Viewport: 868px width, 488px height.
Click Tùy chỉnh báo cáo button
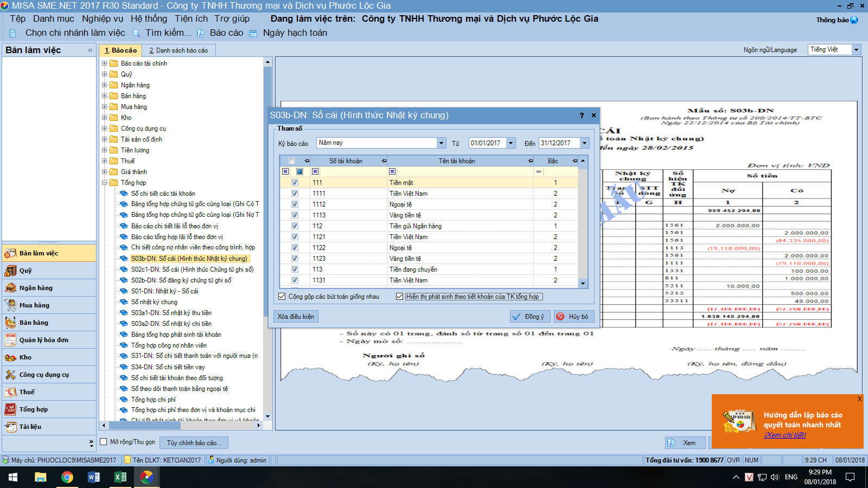[194, 443]
